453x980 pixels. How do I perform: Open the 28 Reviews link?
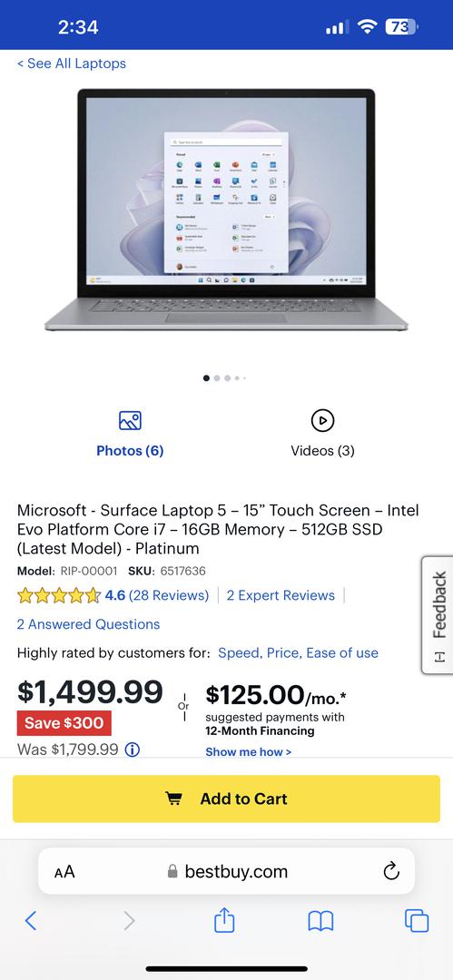tap(169, 595)
